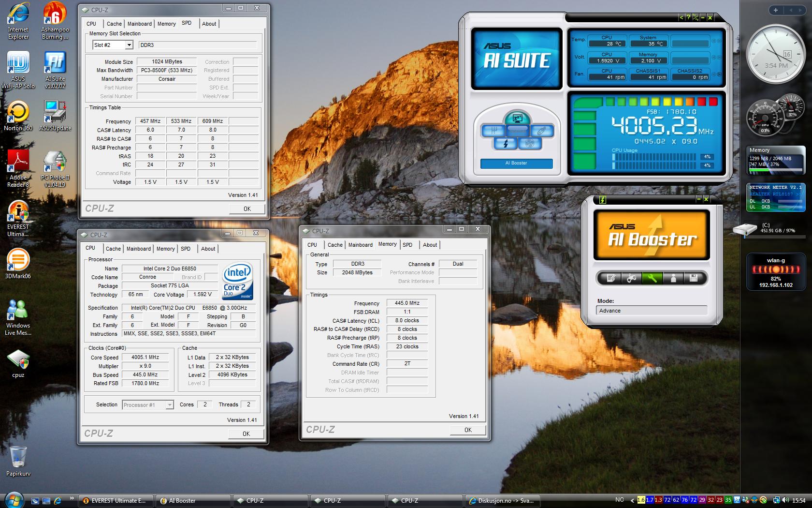812x508 pixels.
Task: Open Windows Live Messenger desktop icon
Action: [18, 317]
